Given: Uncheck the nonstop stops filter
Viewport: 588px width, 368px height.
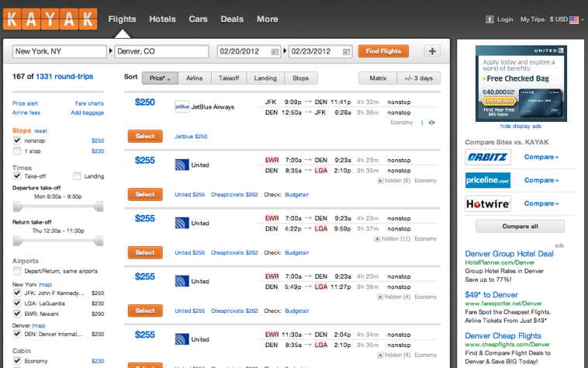Looking at the screenshot, I should tap(17, 141).
